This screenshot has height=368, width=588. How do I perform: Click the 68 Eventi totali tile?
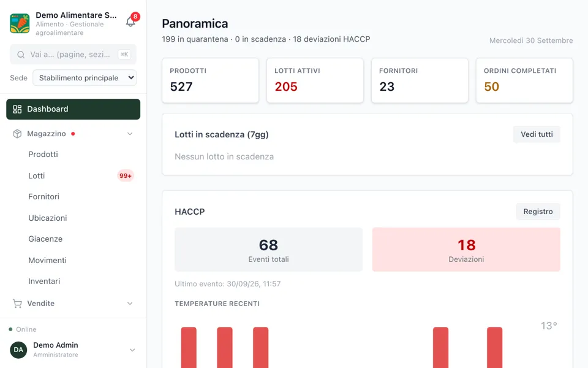(268, 250)
